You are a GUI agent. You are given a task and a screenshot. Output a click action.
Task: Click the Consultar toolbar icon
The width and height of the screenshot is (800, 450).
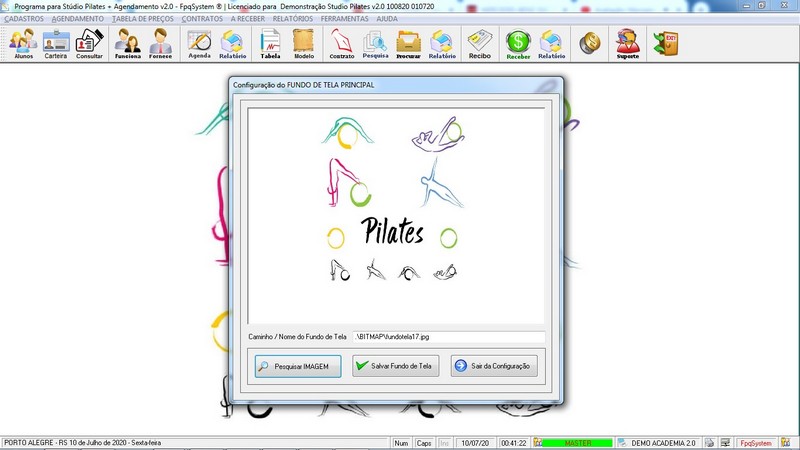click(89, 44)
